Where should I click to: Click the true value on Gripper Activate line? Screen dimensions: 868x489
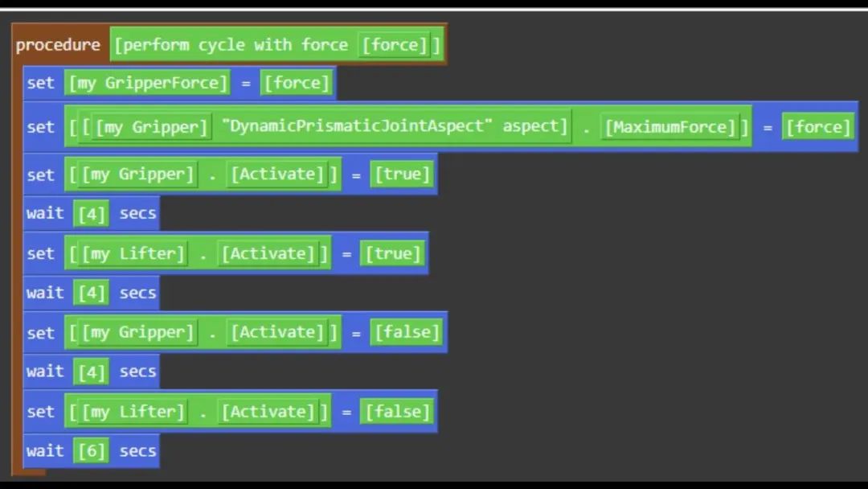401,174
